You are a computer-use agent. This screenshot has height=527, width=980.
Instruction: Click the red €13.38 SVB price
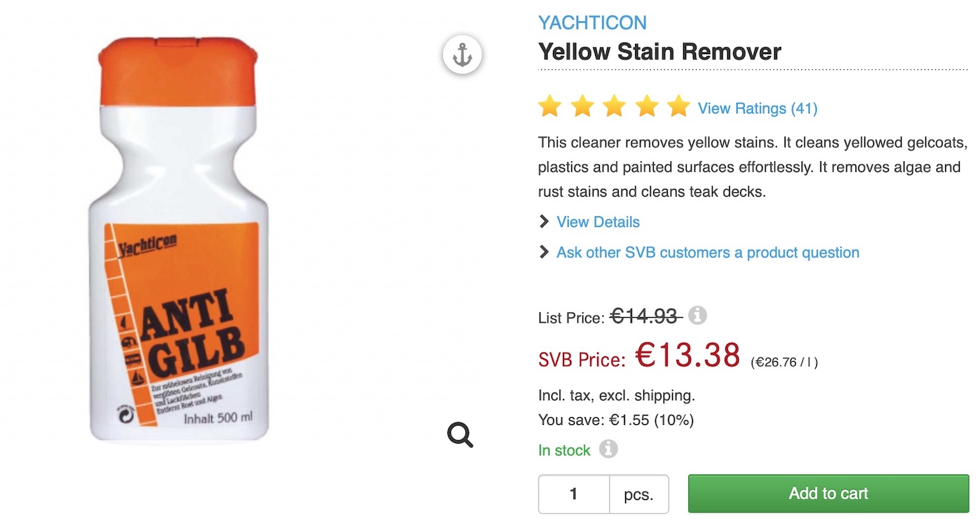tap(687, 356)
